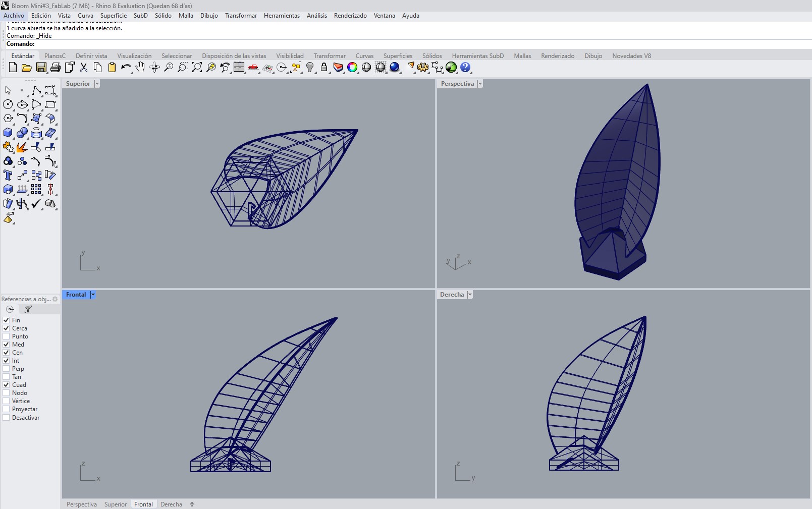The width and height of the screenshot is (812, 509).
Task: Select the arrow selection tool
Action: [x=8, y=90]
